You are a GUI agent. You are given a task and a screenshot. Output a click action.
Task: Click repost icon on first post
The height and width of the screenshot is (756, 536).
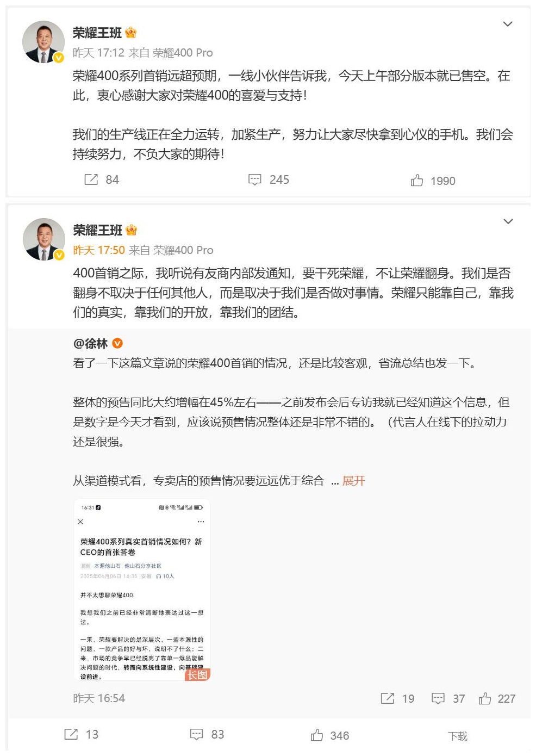pyautogui.click(x=91, y=179)
